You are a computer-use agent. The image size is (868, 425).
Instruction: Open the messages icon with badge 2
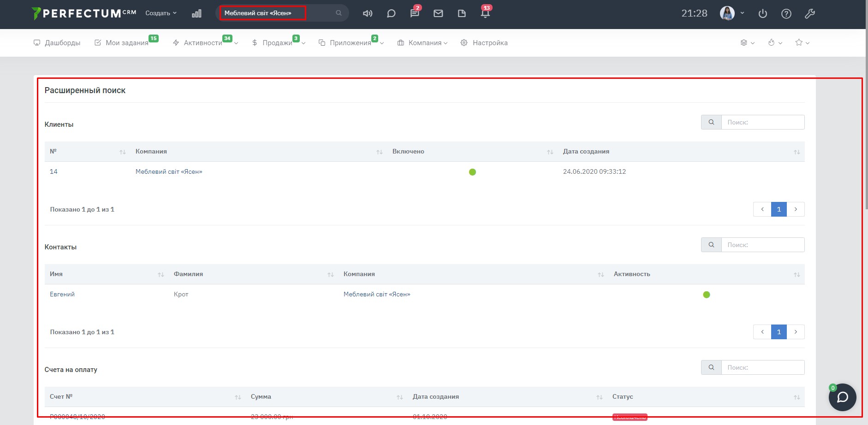tap(415, 13)
